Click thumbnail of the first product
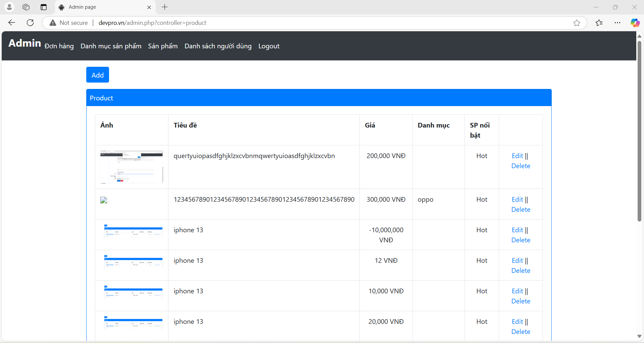644x343 pixels. click(x=132, y=167)
